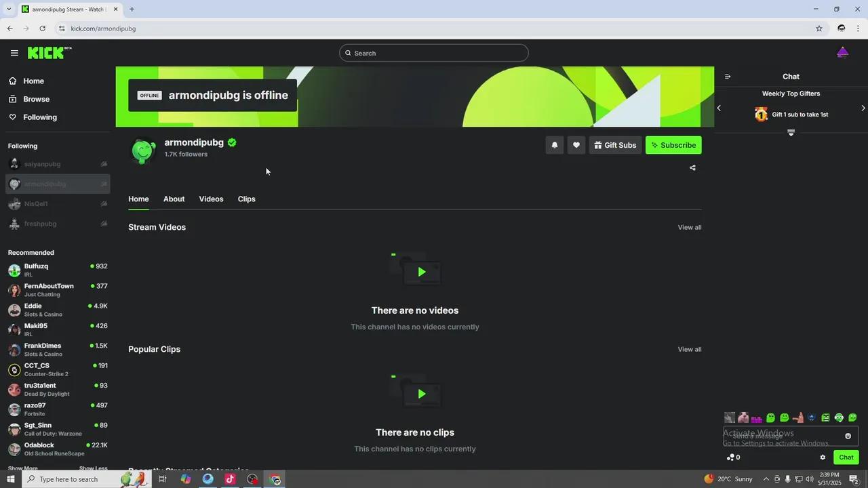Click Show More under Recommended

pos(23,468)
